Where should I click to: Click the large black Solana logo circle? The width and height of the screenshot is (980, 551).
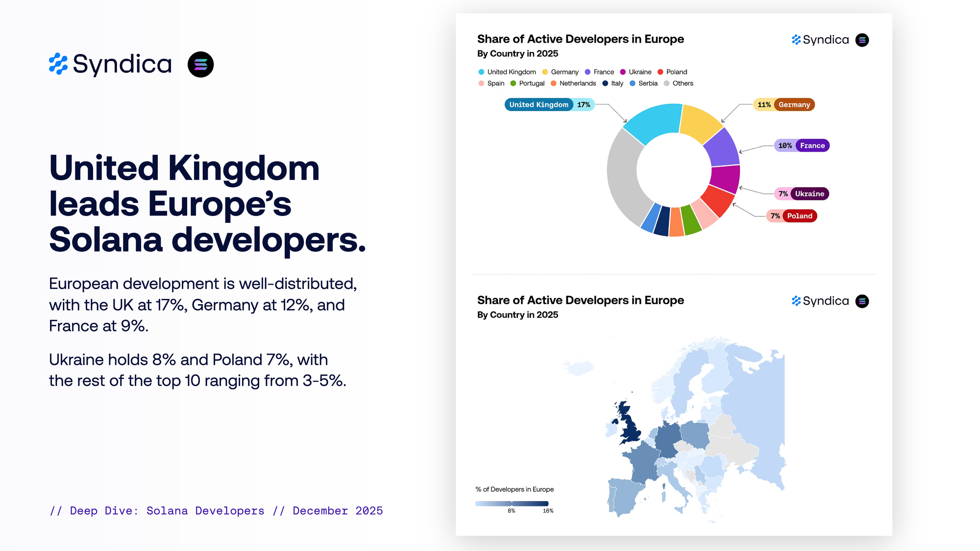[200, 64]
